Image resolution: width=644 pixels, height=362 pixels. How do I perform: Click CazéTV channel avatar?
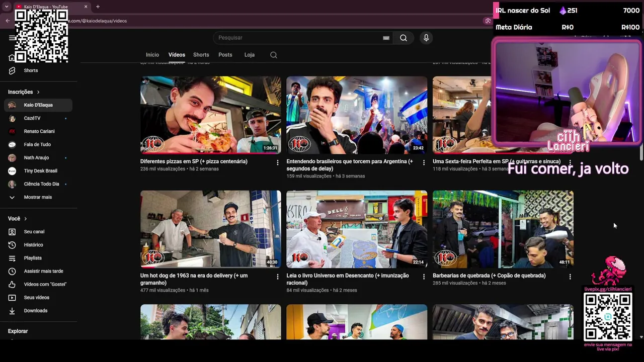12,118
